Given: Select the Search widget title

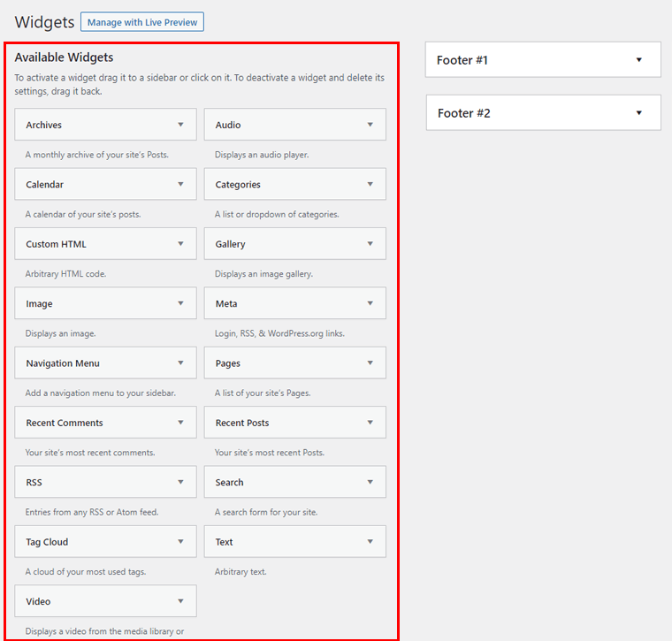Looking at the screenshot, I should [229, 483].
